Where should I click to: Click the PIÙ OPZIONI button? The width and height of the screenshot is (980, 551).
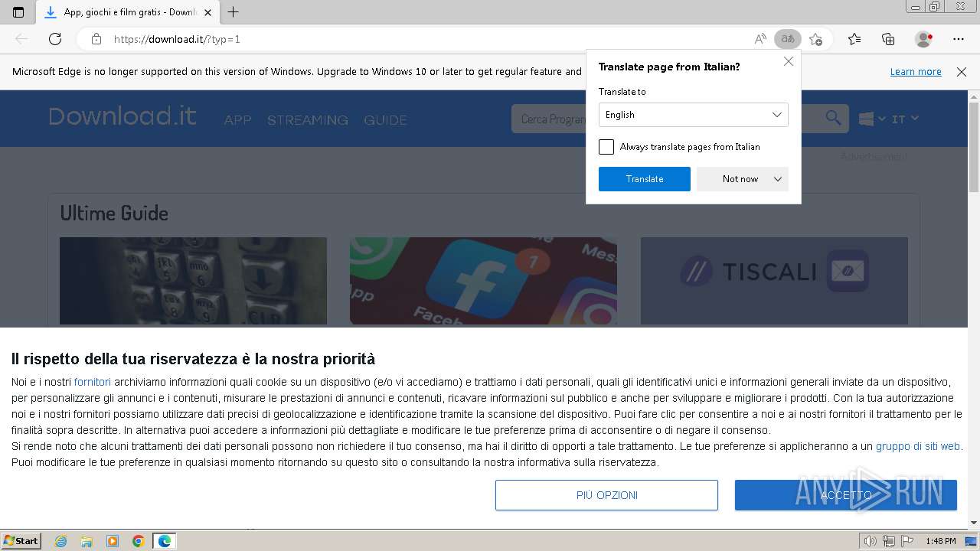pyautogui.click(x=606, y=495)
